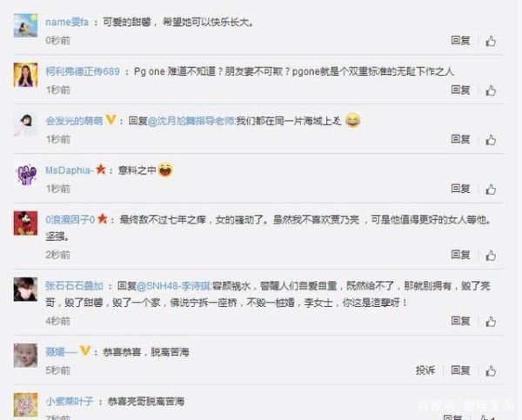Click the username 0浪漫因子0
This screenshot has height=420, width=522.
(70, 220)
